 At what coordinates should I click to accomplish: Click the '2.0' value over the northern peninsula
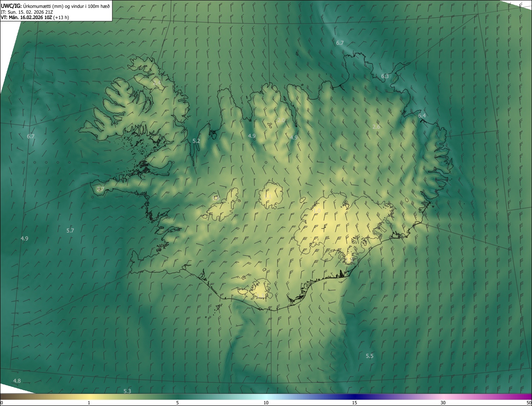[x=281, y=120]
